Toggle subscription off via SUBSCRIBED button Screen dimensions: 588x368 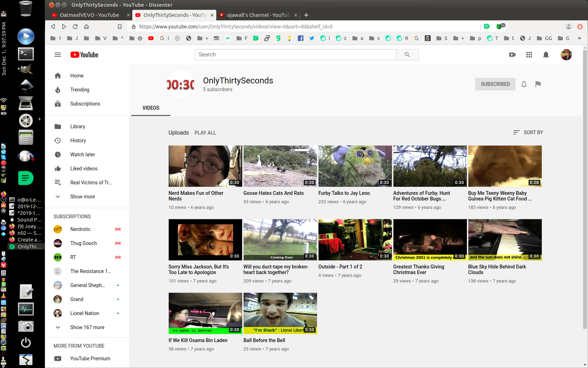pos(495,84)
